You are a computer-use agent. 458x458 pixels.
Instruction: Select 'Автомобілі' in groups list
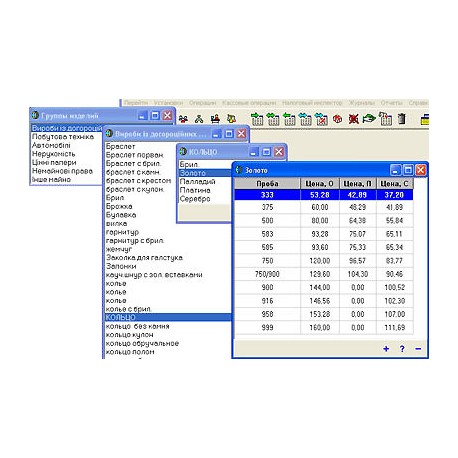pyautogui.click(x=51, y=145)
